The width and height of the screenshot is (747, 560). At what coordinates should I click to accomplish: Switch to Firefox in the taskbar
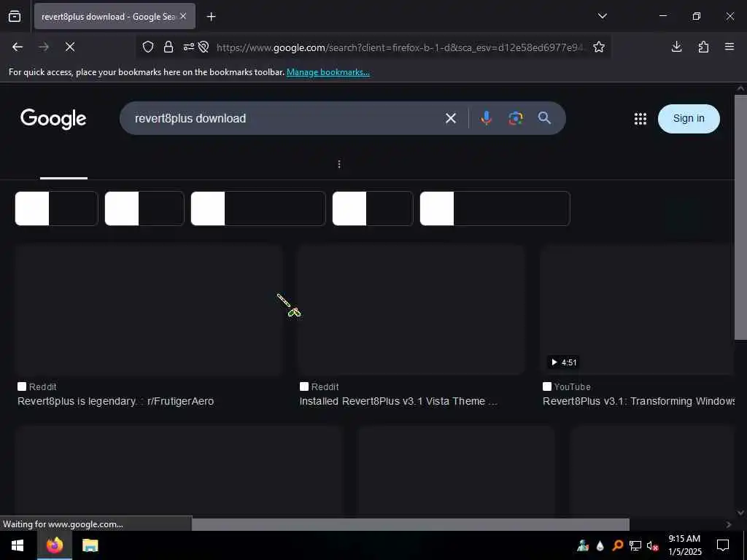54,545
